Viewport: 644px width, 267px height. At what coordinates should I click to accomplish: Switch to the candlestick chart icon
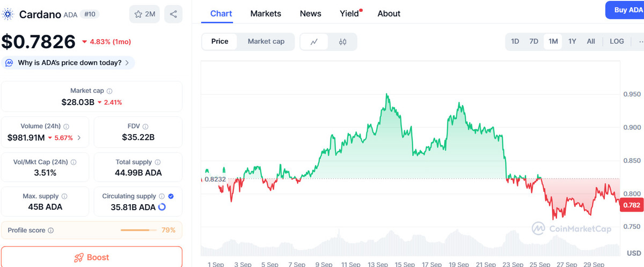[343, 41]
